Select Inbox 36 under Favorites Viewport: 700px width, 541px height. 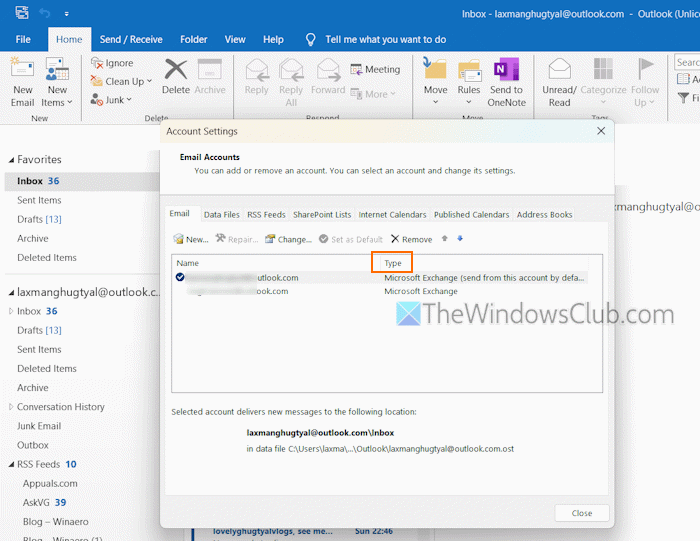point(83,181)
